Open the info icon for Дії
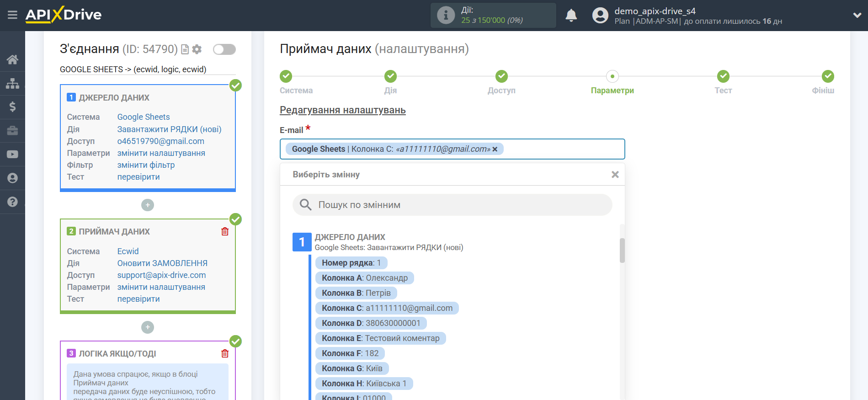Image resolution: width=868 pixels, height=400 pixels. click(x=446, y=15)
